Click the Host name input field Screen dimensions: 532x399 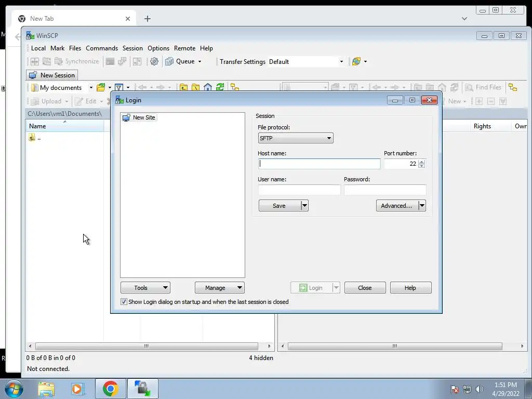319,164
